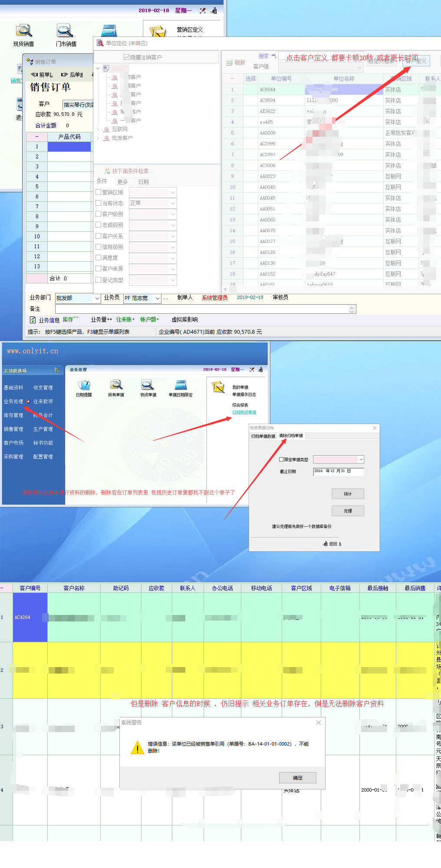This screenshot has width=441, height=868.
Task: Switch to the 清除归档单据 tab
Action: 291,436
